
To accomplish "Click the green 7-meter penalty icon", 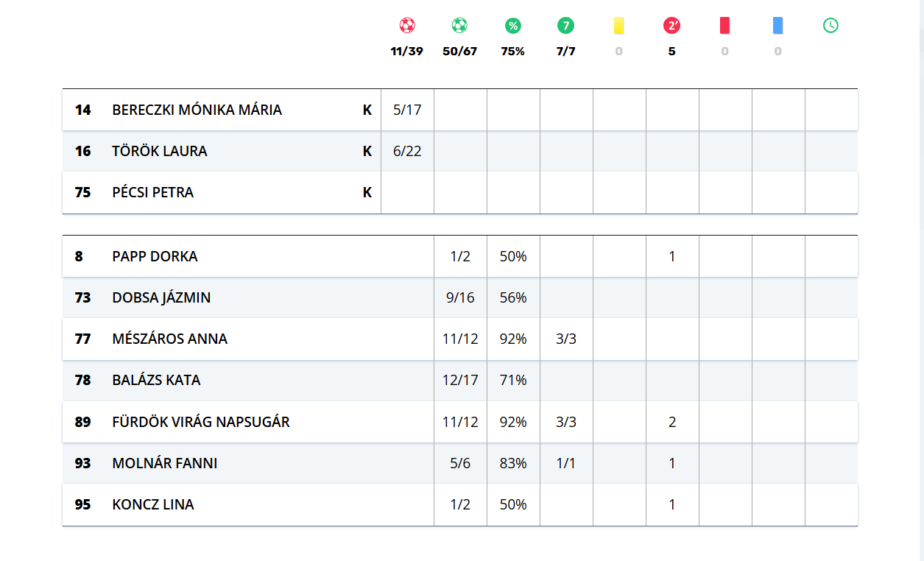I will point(565,26).
